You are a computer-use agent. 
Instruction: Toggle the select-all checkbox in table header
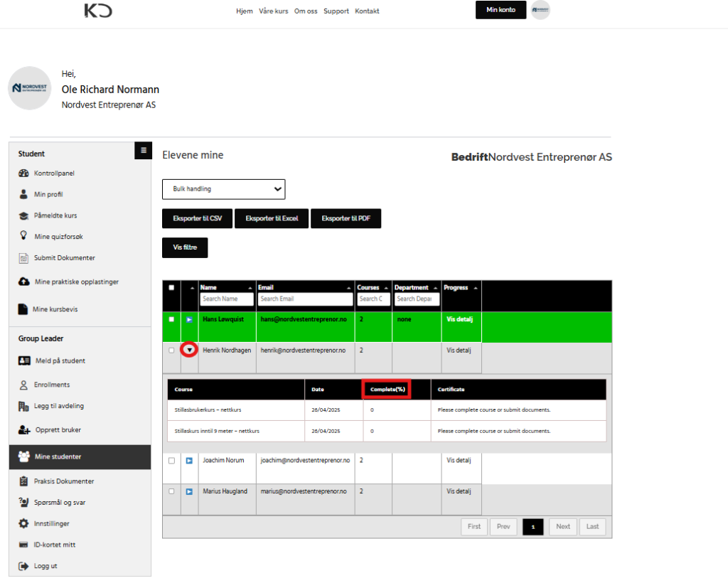point(171,288)
